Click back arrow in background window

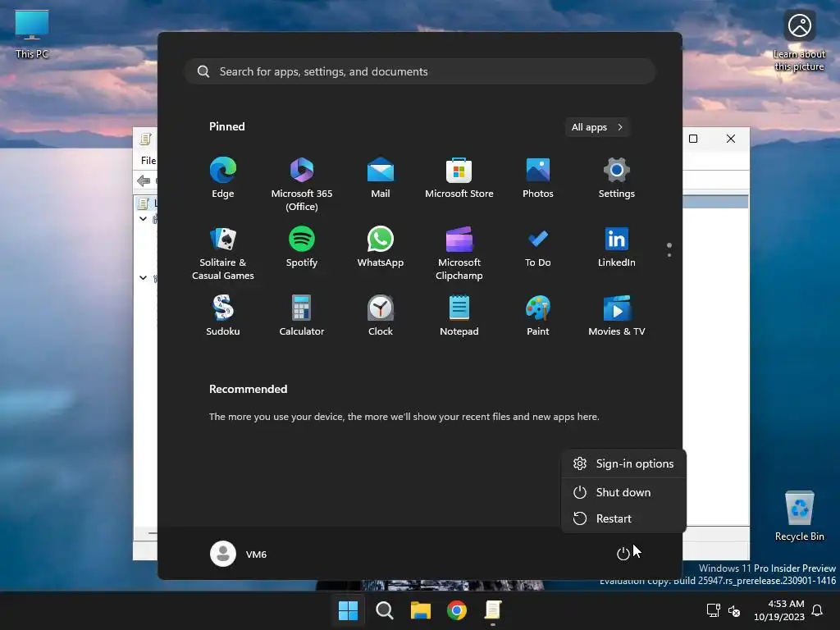tap(144, 180)
